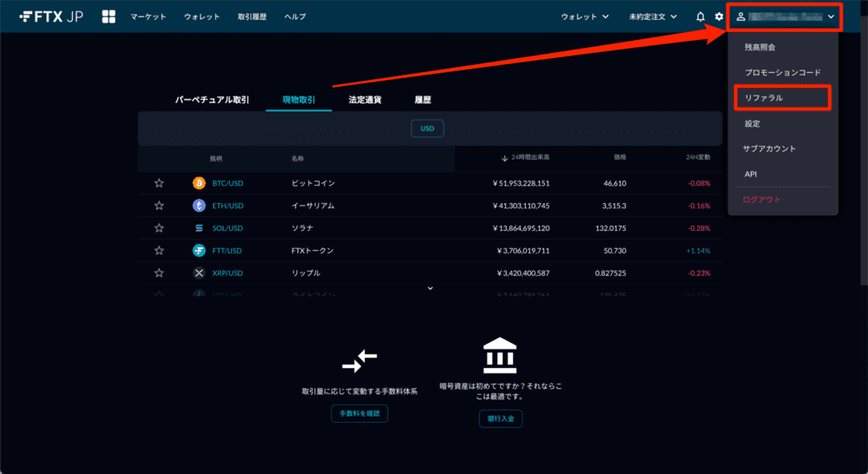This screenshot has width=868, height=474.
Task: Sort by the 銘柄 column header
Action: click(x=216, y=158)
